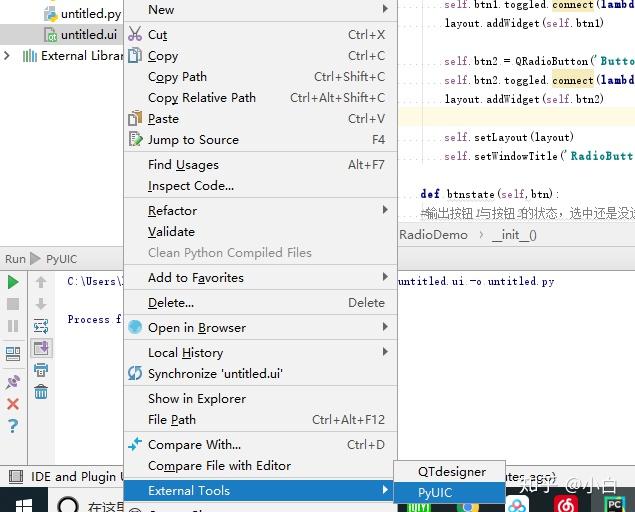Click the Compare With arrows icon
The image size is (635, 512).
(x=135, y=444)
